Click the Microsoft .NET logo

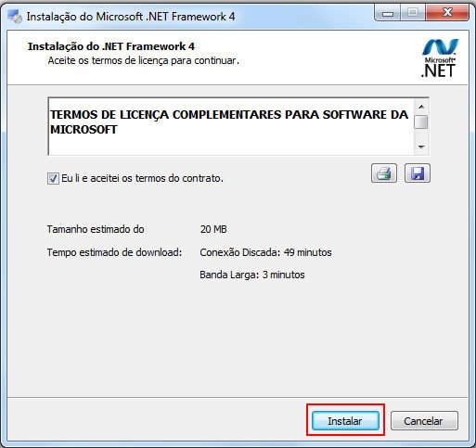(x=439, y=58)
